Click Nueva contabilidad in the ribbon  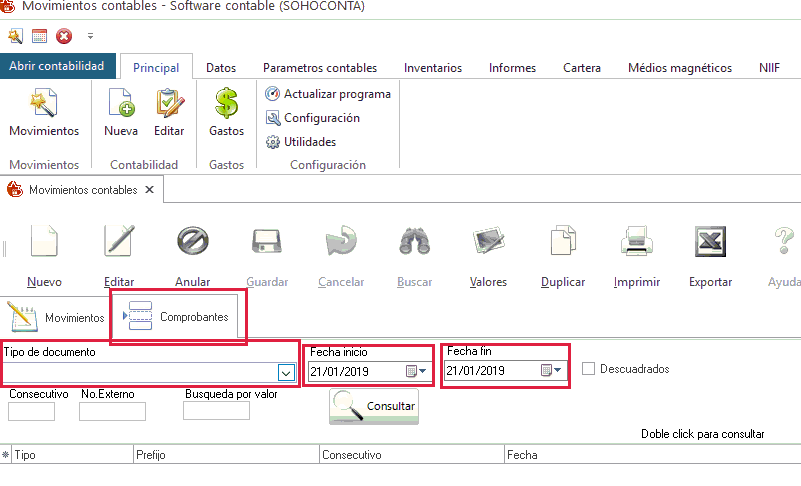pos(121,104)
